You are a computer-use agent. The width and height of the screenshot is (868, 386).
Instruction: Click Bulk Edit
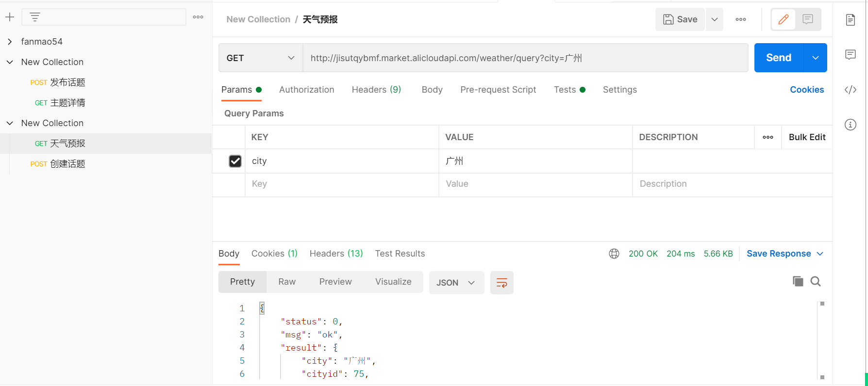807,137
